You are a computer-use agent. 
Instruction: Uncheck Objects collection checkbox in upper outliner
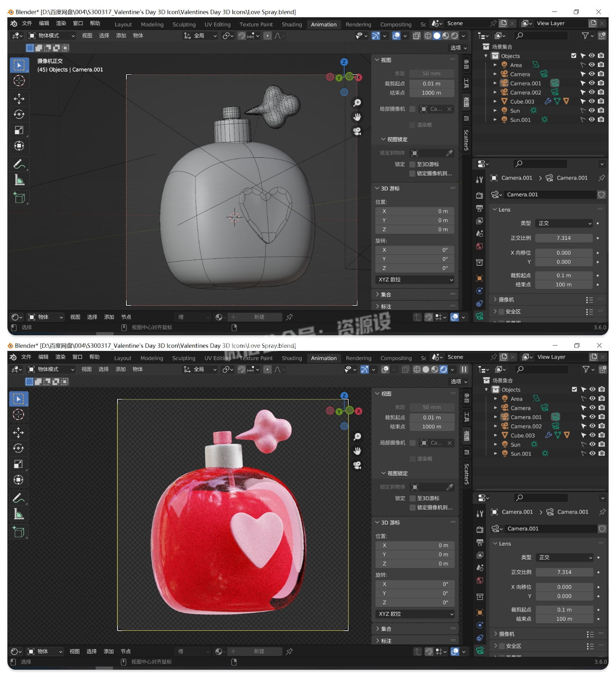(x=574, y=56)
